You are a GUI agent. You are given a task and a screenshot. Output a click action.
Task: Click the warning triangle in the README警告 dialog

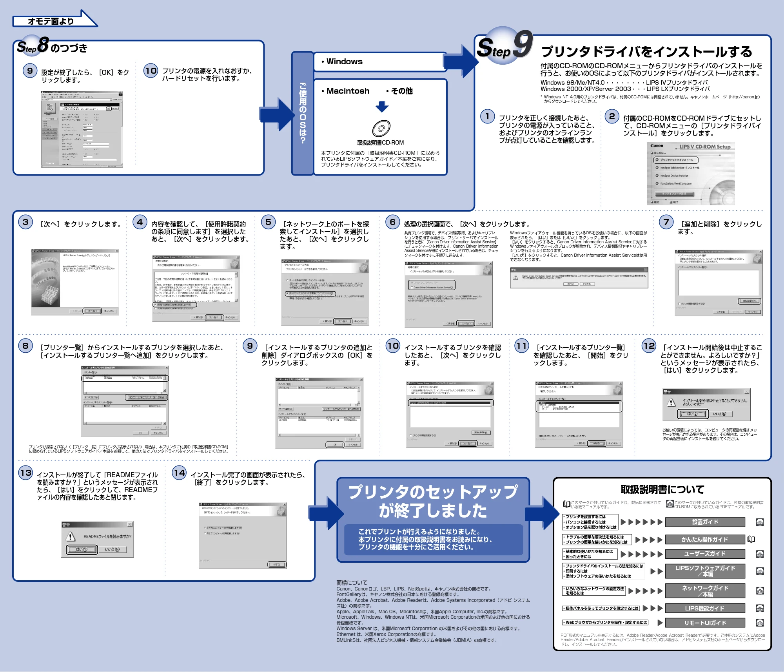71,536
